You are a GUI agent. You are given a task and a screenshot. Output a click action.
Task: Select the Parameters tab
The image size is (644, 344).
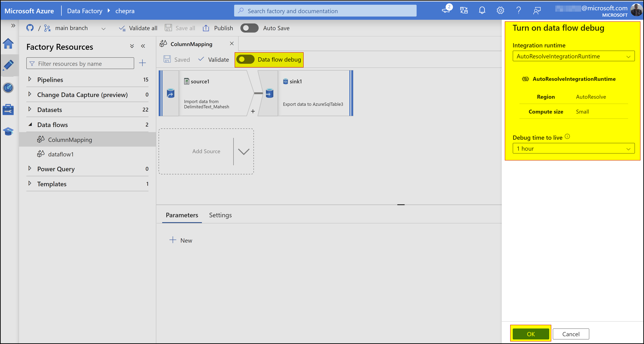182,215
